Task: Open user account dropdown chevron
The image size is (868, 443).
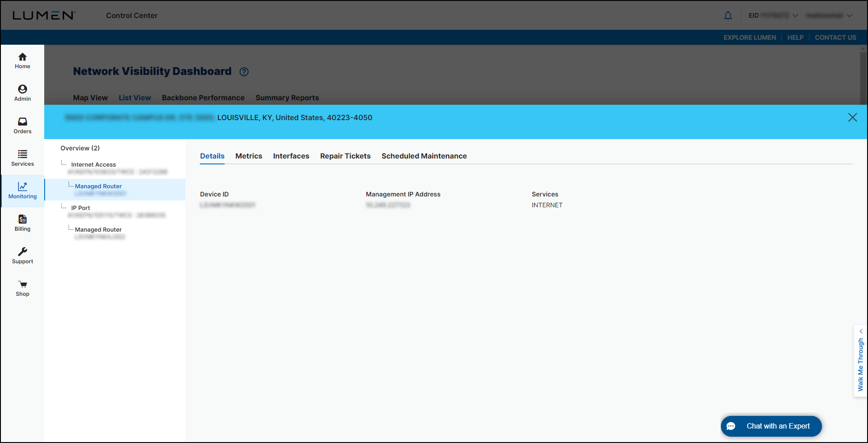Action: (x=850, y=16)
